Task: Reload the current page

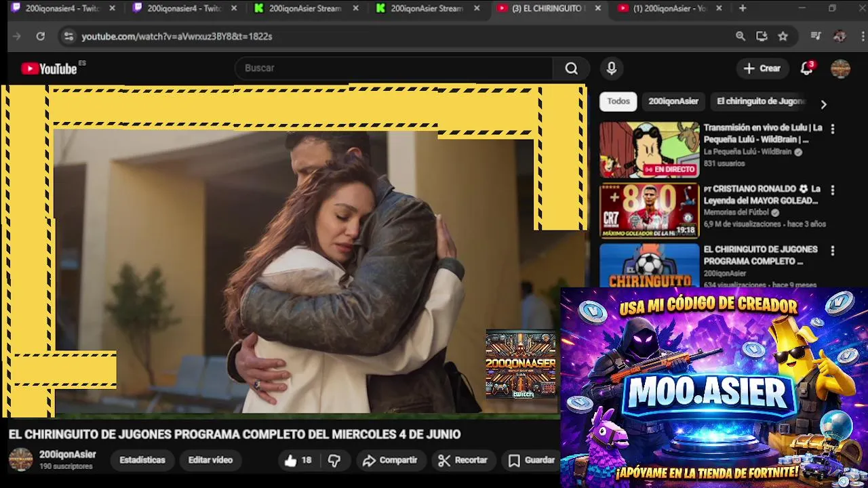Action: click(41, 37)
